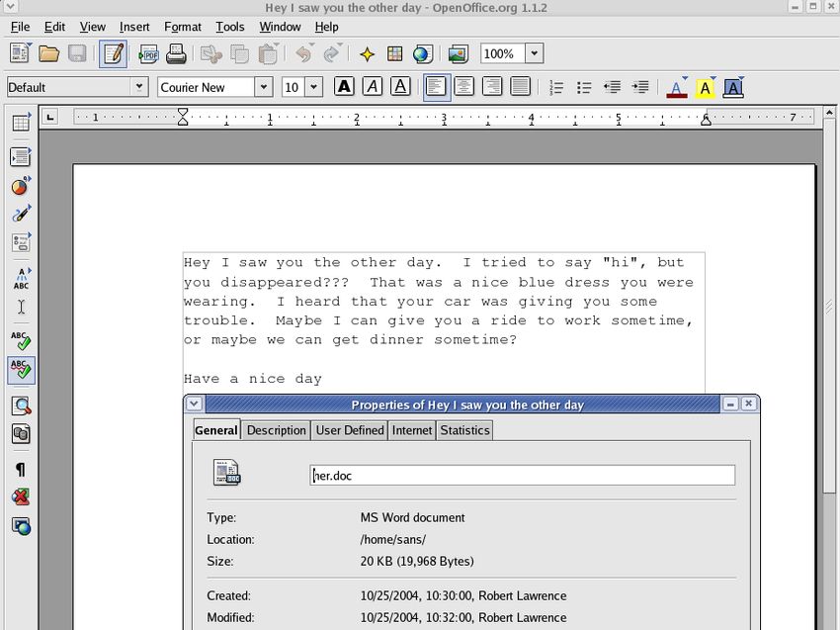Open the Insert menu
This screenshot has width=840, height=630.
click(x=134, y=27)
